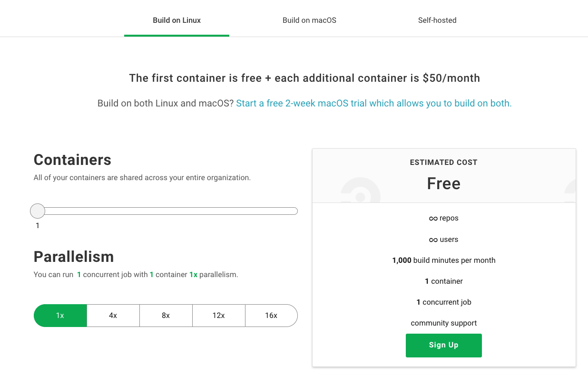Open the Build on macOS tab

click(x=309, y=20)
